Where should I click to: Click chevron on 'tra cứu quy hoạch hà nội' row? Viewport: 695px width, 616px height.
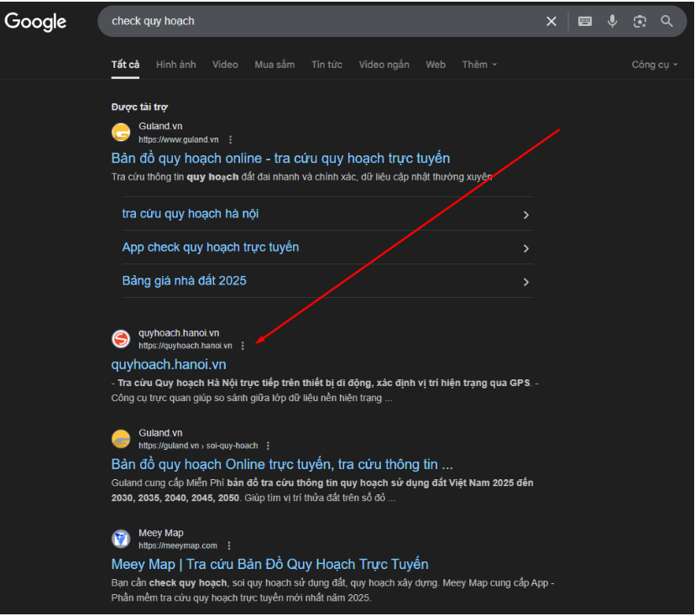526,215
